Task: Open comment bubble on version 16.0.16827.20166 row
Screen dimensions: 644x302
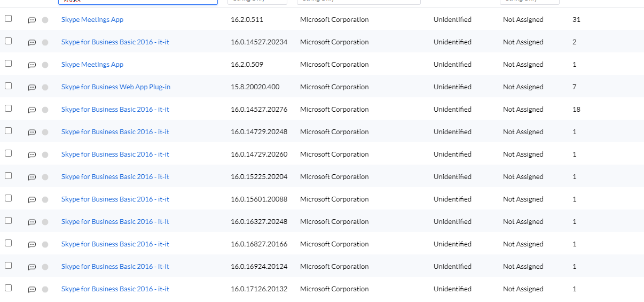Action: (x=32, y=245)
